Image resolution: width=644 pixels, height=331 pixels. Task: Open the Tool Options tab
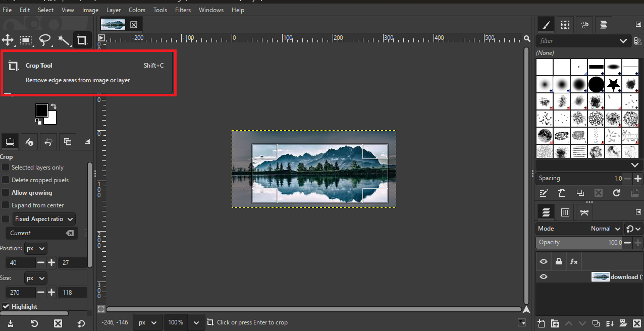pyautogui.click(x=10, y=142)
